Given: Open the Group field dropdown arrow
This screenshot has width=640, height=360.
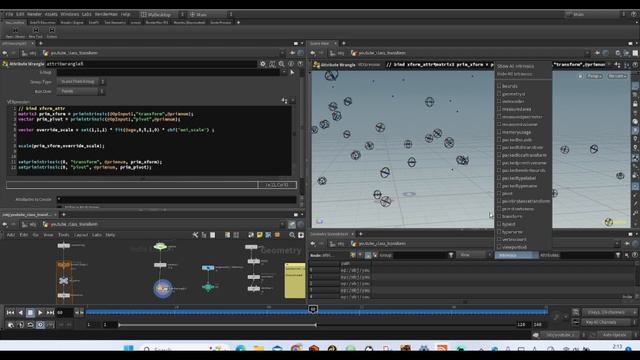Looking at the screenshot, I should coord(284,72).
